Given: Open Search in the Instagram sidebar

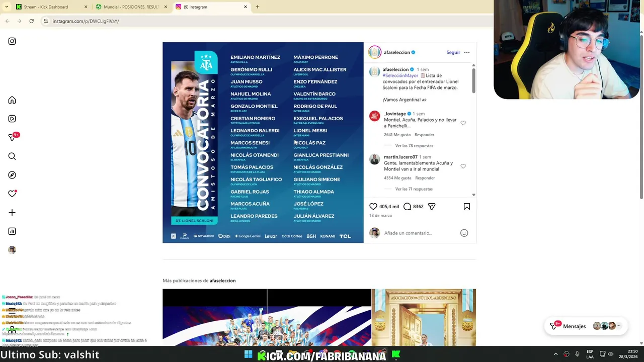Looking at the screenshot, I should 12,156.
